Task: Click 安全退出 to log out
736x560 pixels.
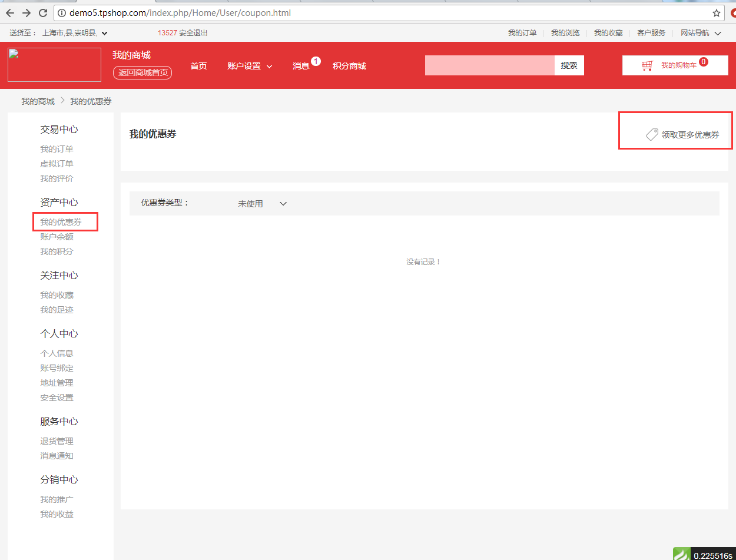Action: [193, 33]
